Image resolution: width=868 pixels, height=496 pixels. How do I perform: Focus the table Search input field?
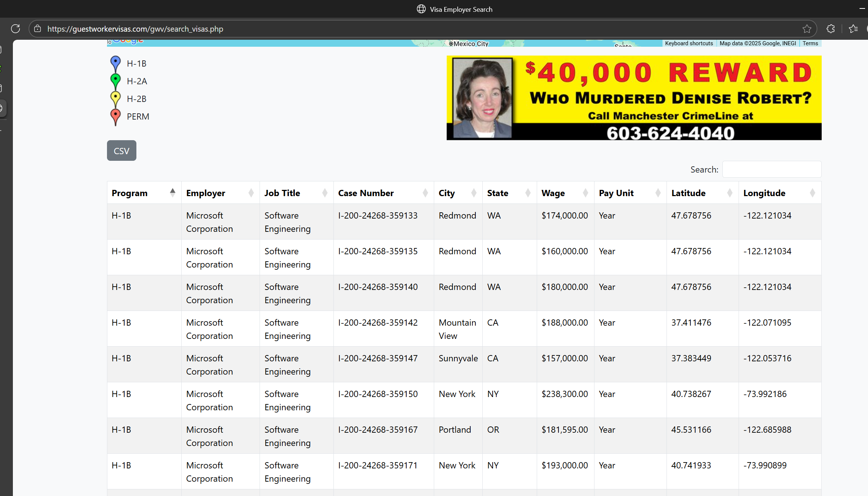pos(771,169)
